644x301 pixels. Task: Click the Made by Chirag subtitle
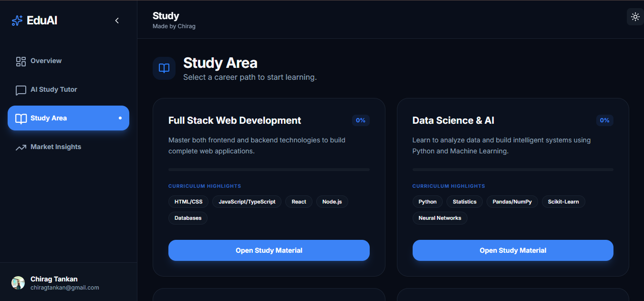pos(174,26)
